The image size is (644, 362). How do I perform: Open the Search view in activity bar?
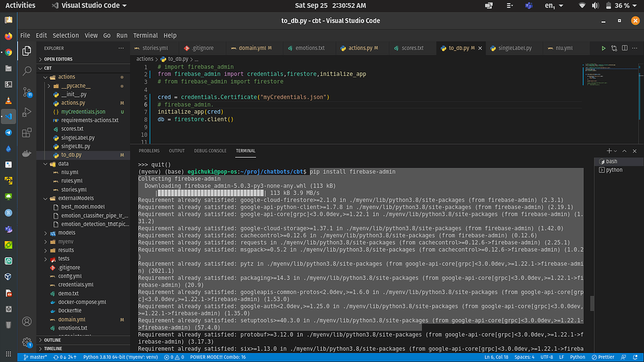pos(27,71)
